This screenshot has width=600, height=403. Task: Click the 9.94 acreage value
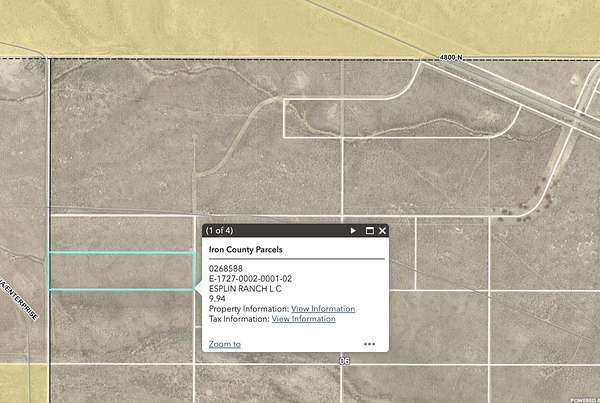click(x=217, y=298)
